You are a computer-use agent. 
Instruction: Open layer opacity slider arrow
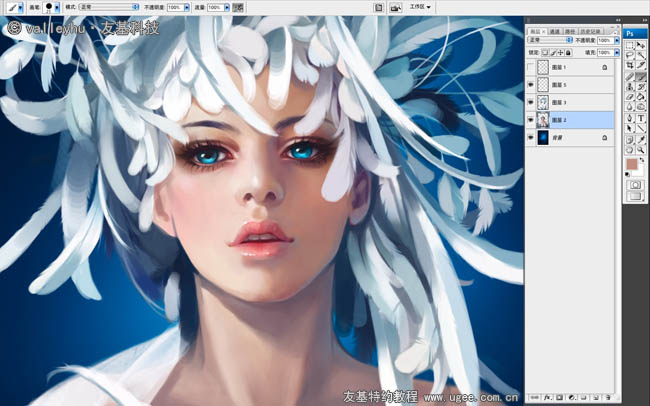(617, 40)
